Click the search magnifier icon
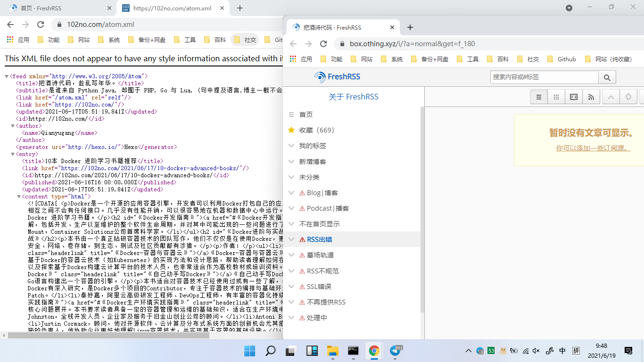Viewport: 644px width, 362px height. point(607,77)
